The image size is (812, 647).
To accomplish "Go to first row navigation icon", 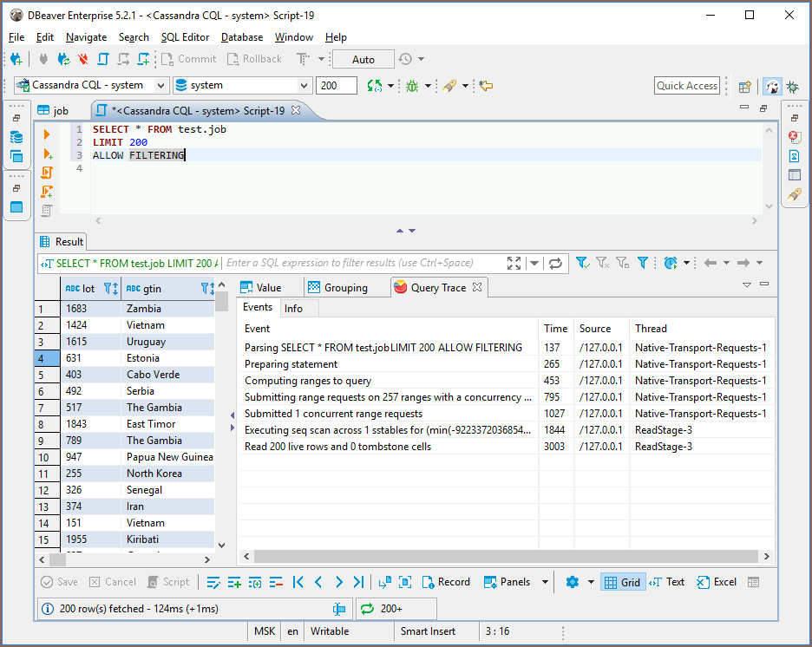I will click(298, 582).
